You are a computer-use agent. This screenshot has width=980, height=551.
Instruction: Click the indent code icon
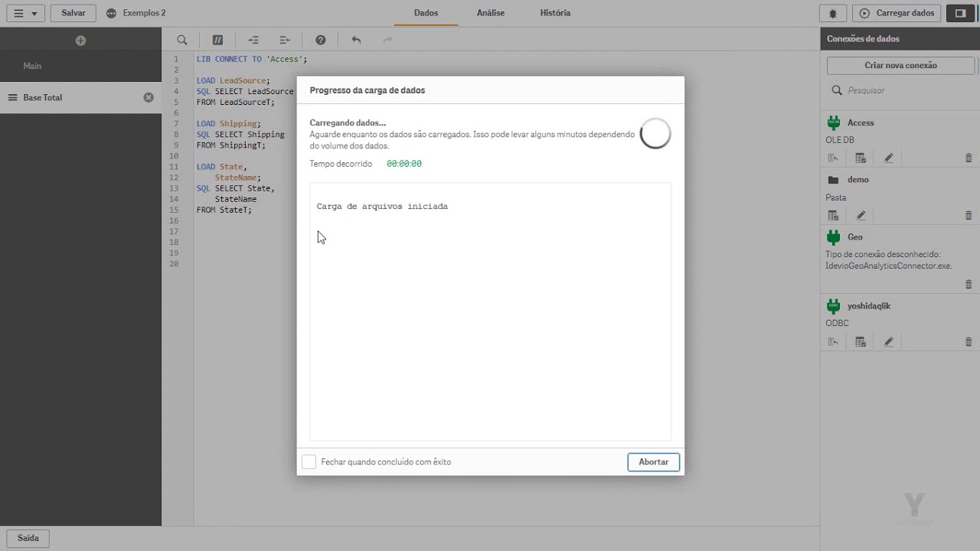pos(253,40)
